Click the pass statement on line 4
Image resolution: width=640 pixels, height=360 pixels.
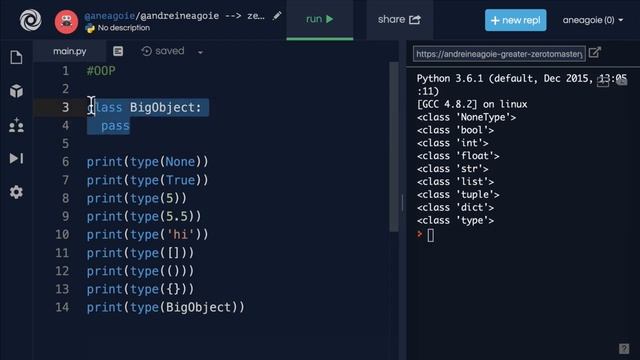pyautogui.click(x=115, y=126)
